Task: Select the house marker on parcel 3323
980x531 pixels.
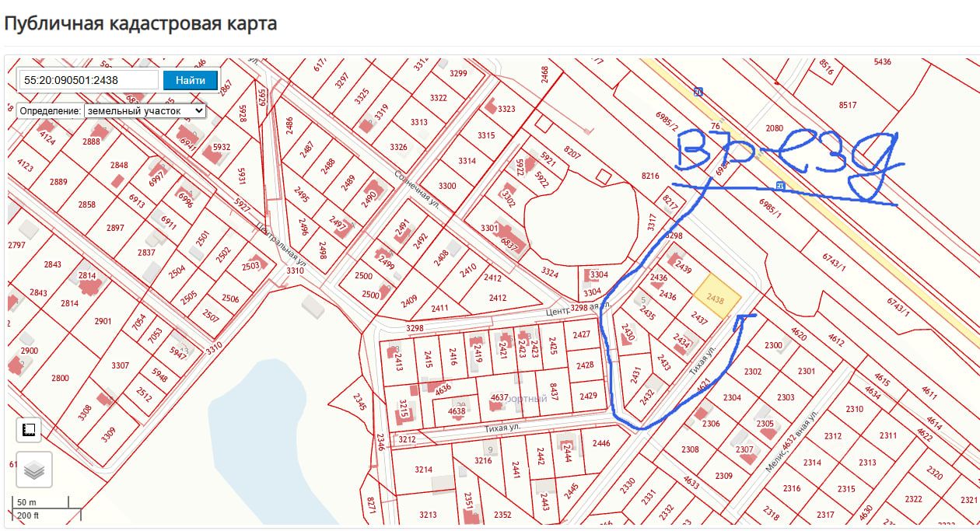Action: [x=492, y=103]
